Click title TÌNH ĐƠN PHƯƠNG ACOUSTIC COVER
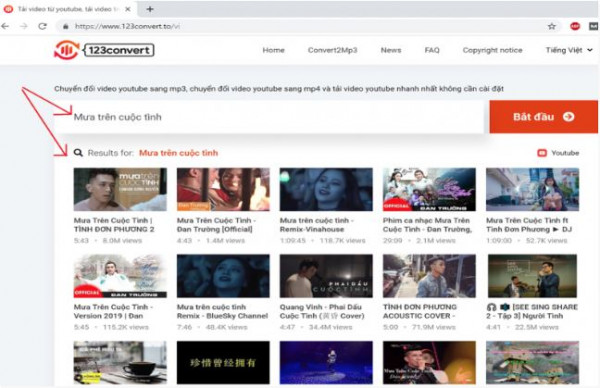The image size is (600, 388). 420,311
